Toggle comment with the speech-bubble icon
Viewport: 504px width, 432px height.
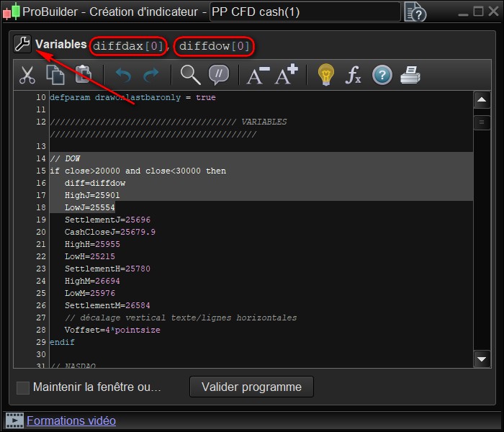point(219,75)
